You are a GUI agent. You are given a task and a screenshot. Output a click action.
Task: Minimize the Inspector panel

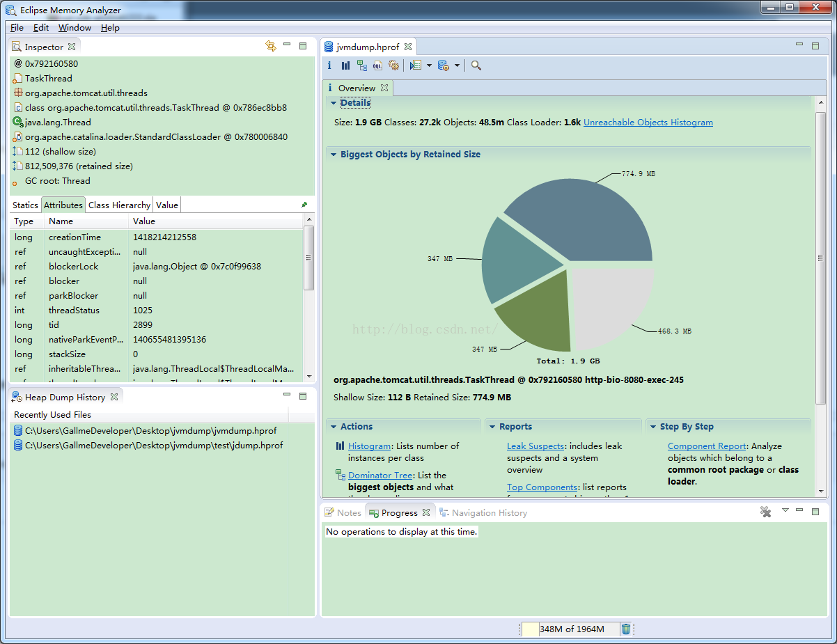point(287,45)
